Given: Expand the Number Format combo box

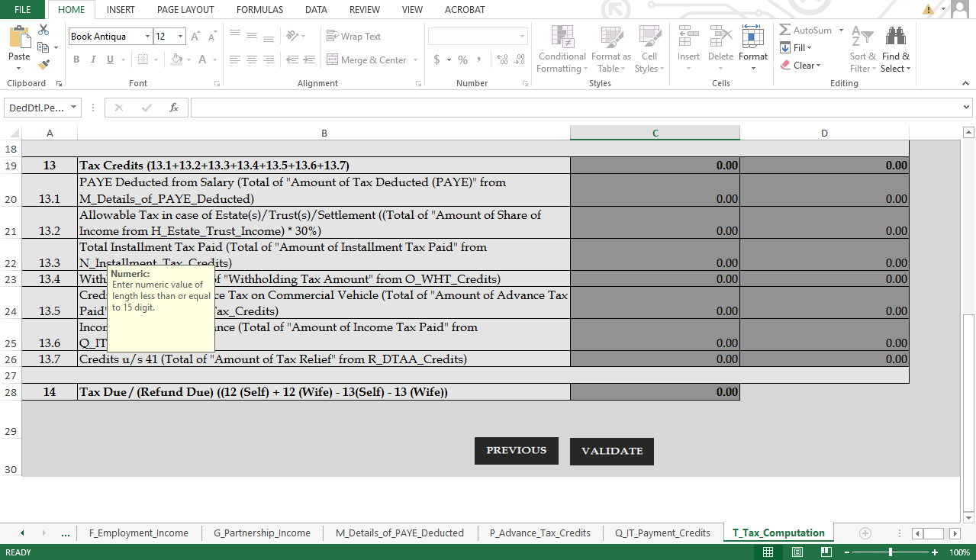Looking at the screenshot, I should point(523,35).
